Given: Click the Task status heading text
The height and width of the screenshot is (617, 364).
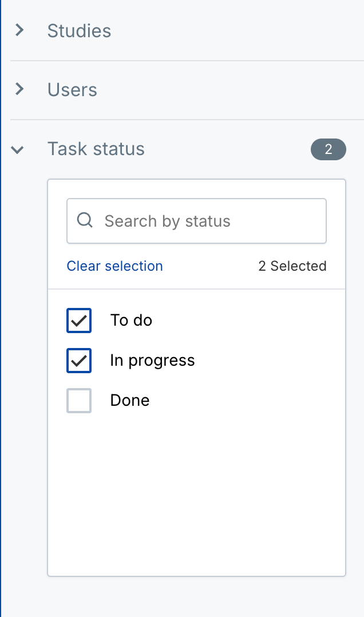Looking at the screenshot, I should coord(96,149).
